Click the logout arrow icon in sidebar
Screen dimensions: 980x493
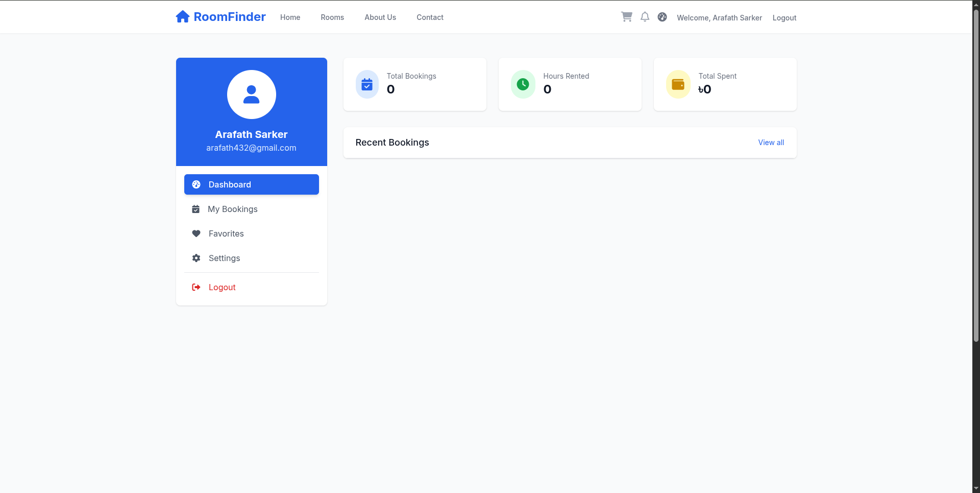click(x=196, y=287)
